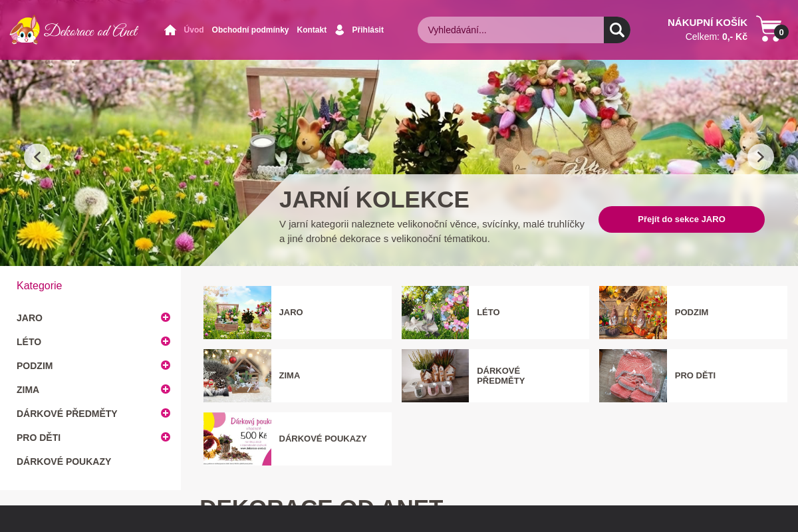
Task: Click the user profile icon
Action: (340, 30)
